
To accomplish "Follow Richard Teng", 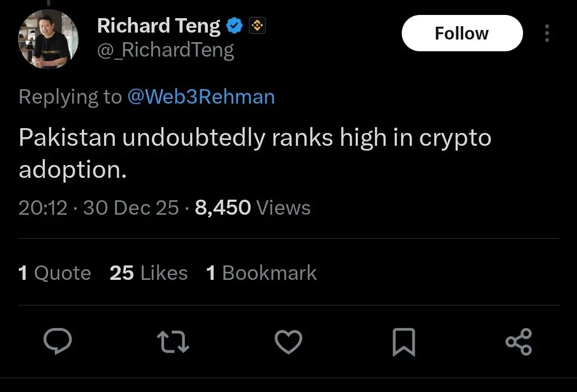I will click(462, 33).
